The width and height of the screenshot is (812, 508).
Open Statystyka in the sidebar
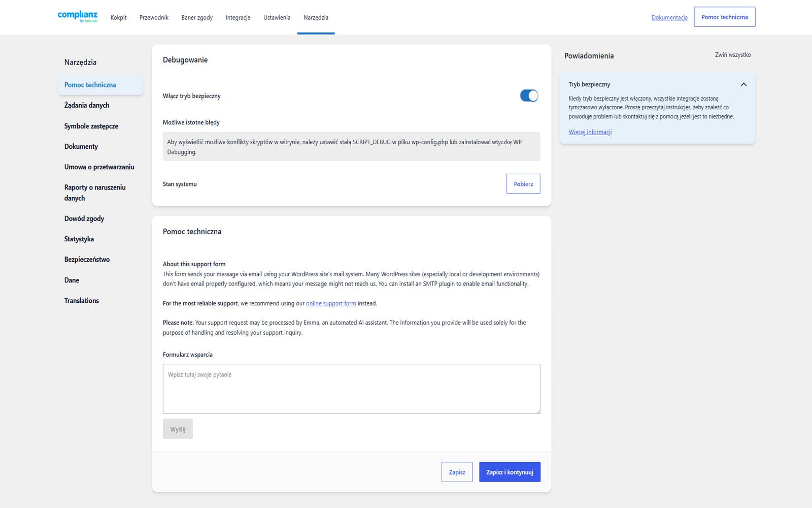pos(79,239)
